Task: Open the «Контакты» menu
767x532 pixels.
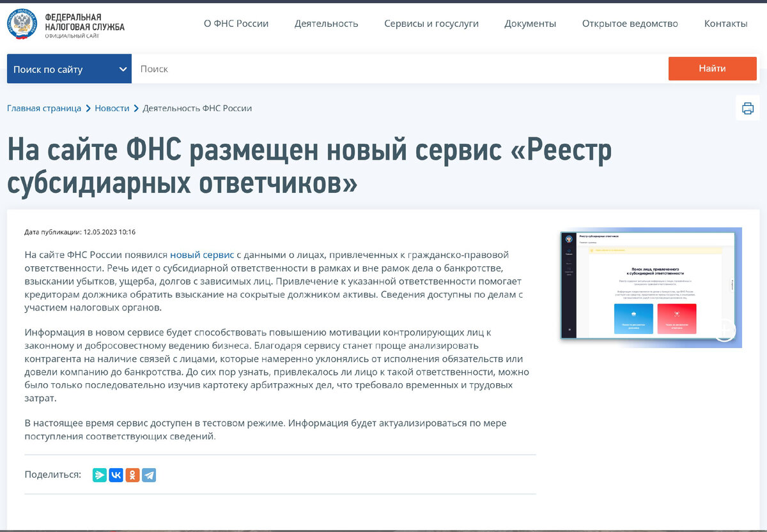Action: [725, 24]
